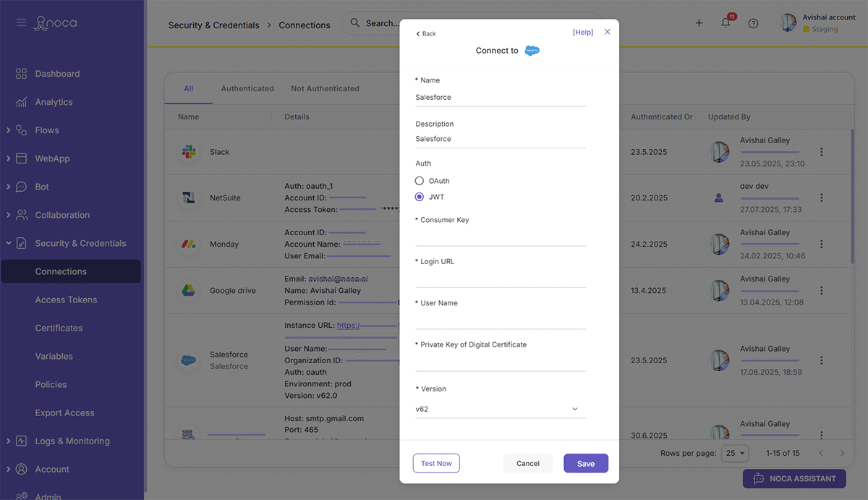Select the JWT radio button
This screenshot has width=868, height=500.
click(420, 197)
